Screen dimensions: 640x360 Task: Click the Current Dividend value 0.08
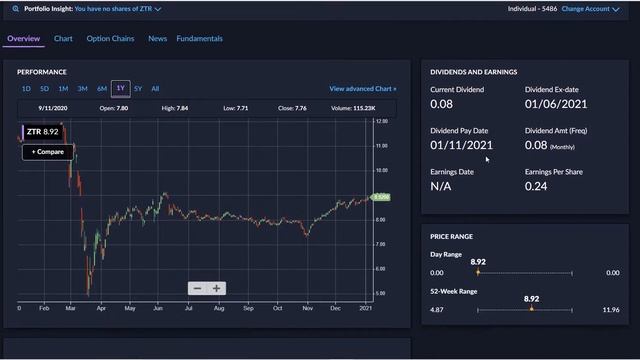coord(441,104)
